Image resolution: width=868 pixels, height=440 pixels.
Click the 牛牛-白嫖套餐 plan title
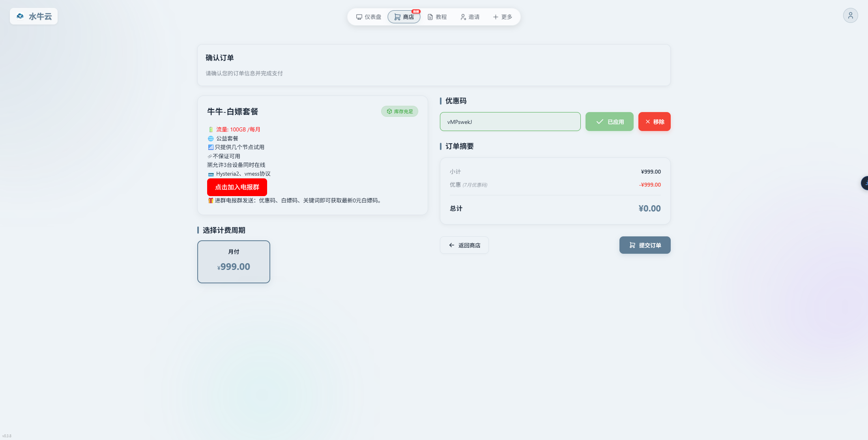tap(232, 112)
